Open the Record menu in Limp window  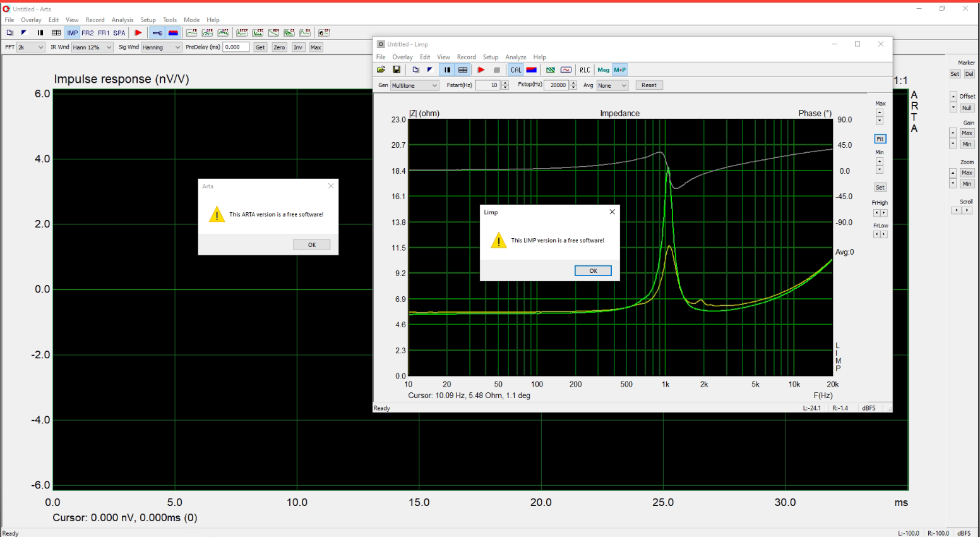467,57
